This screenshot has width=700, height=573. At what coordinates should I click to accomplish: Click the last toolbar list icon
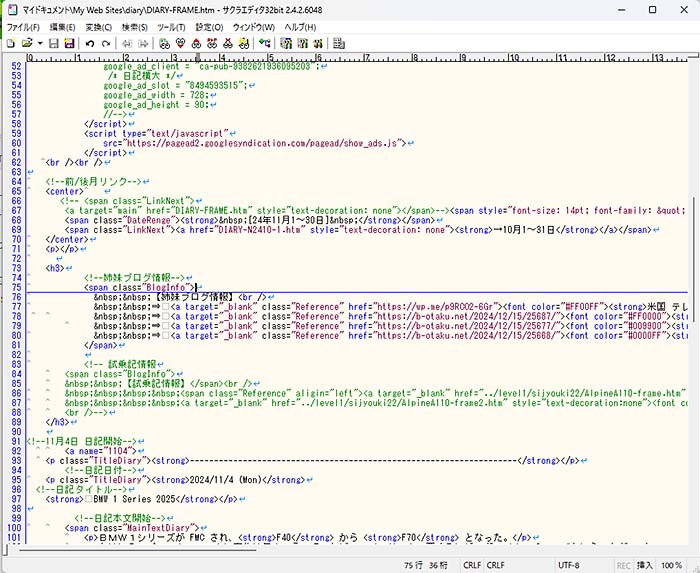click(339, 43)
